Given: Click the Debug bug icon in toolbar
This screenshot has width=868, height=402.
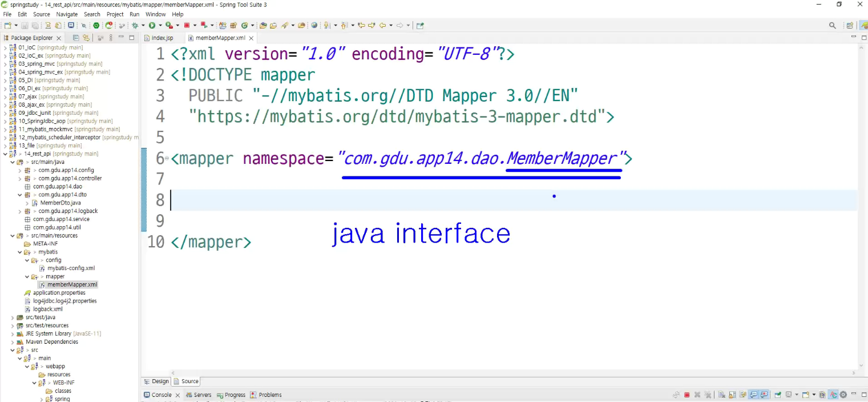Looking at the screenshot, I should click(135, 25).
